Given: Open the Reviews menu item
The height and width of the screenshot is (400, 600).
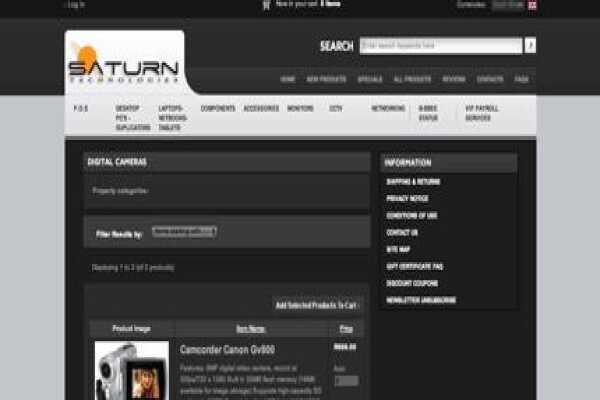Looking at the screenshot, I should [x=454, y=79].
